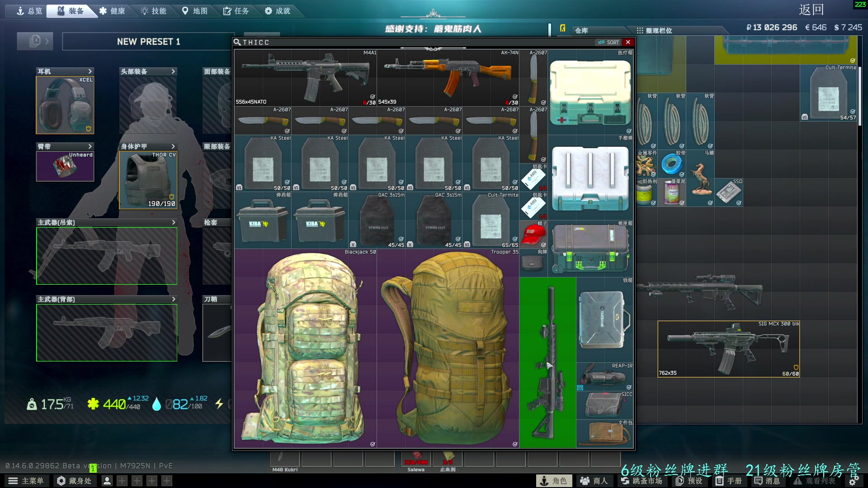This screenshot has height=488, width=868.
Task: Select the Trooper 35 backpack
Action: click(448, 348)
